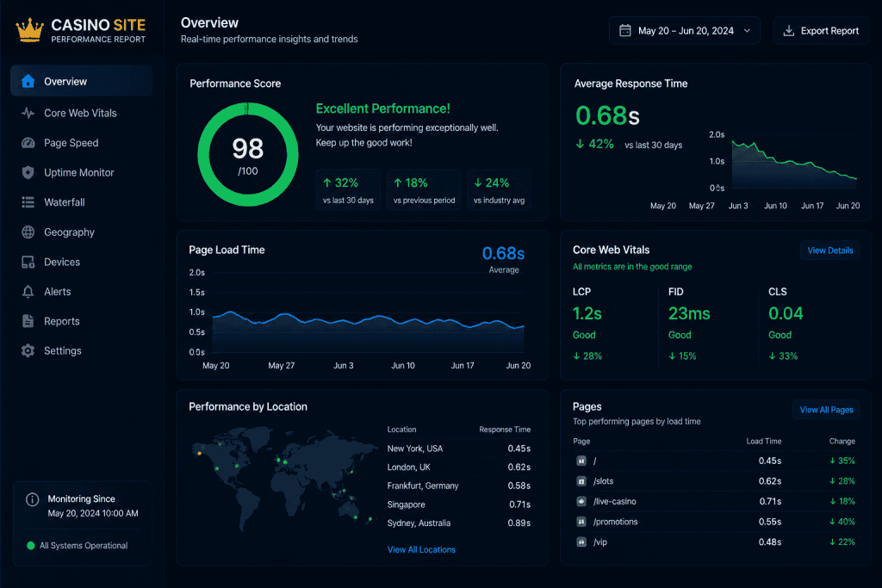Click the /slots page name
The height and width of the screenshot is (588, 882).
coord(603,481)
